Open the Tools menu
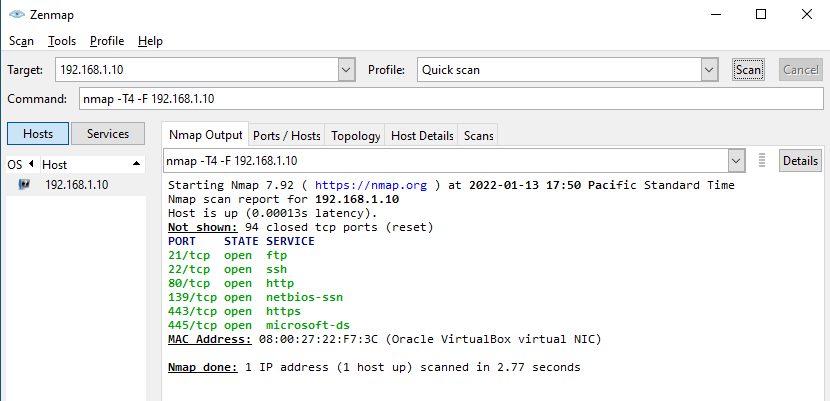Image resolution: width=830 pixels, height=401 pixels. pos(62,41)
